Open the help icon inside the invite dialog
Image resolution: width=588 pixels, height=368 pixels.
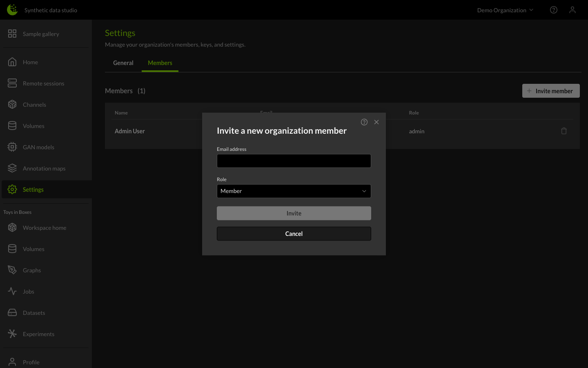tap(364, 122)
